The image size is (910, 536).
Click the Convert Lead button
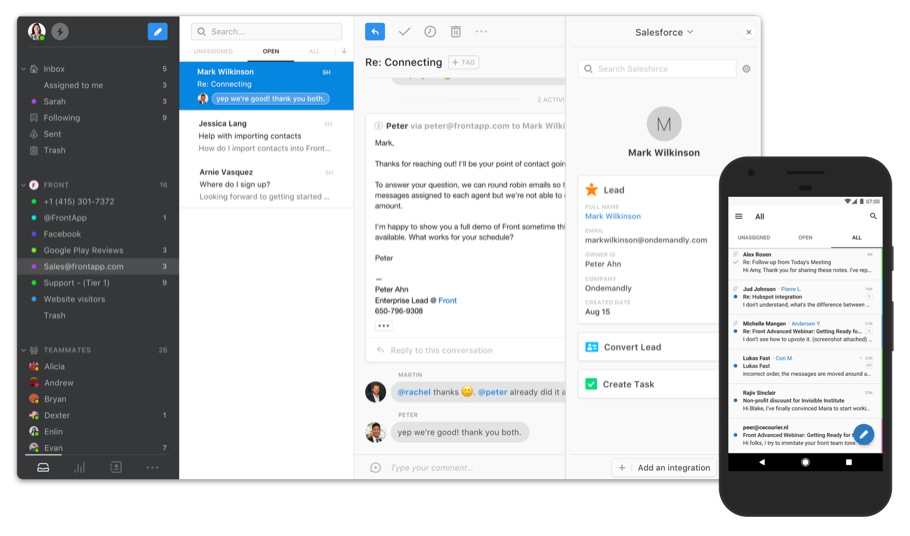649,347
